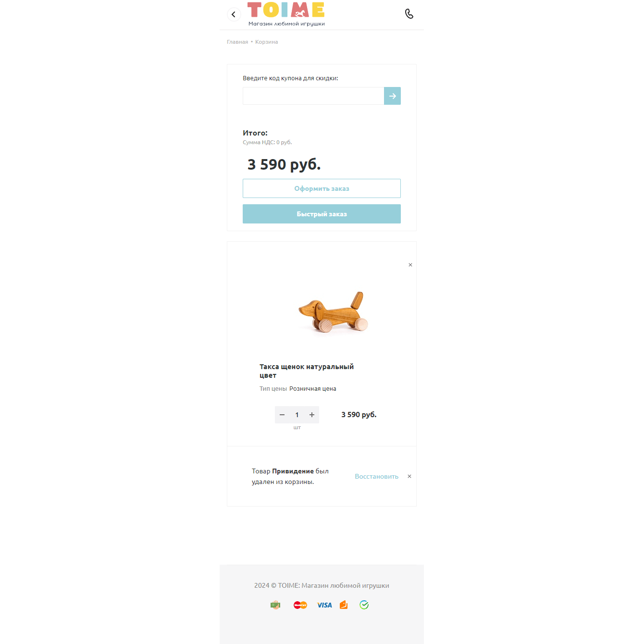Viewport: 644px width, 644px height.
Task: Click the Visa payment icon
Action: coord(324,605)
